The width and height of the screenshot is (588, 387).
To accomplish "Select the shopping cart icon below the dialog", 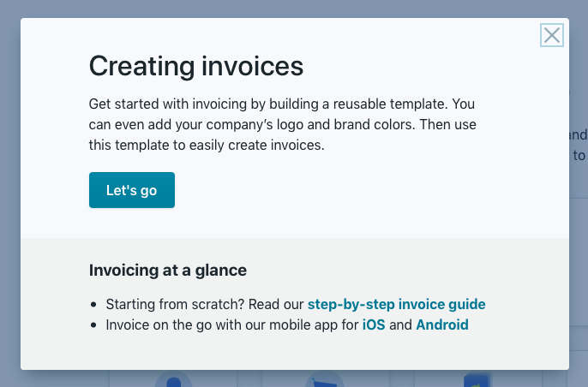I will 324,378.
